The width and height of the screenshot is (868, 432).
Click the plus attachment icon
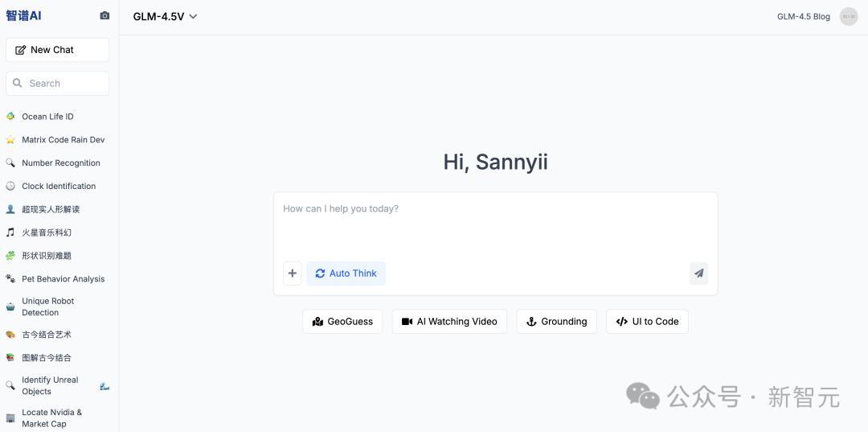[x=293, y=274]
